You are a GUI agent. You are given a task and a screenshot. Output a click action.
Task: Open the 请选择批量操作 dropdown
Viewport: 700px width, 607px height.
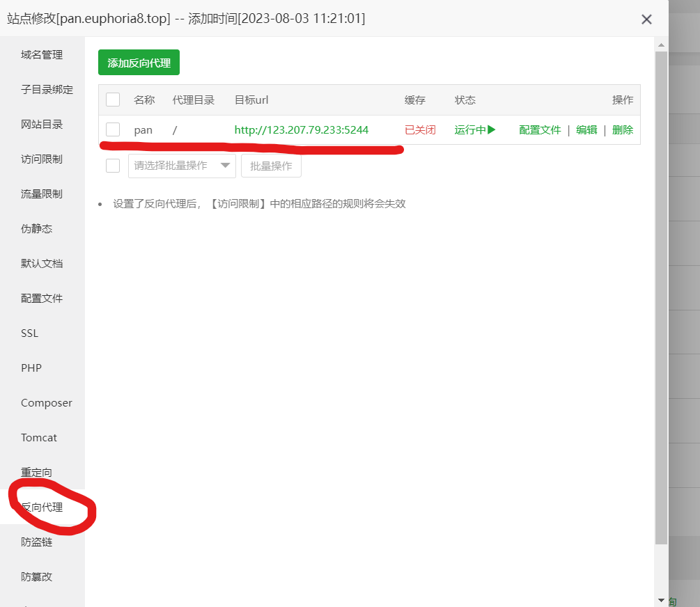coord(182,166)
